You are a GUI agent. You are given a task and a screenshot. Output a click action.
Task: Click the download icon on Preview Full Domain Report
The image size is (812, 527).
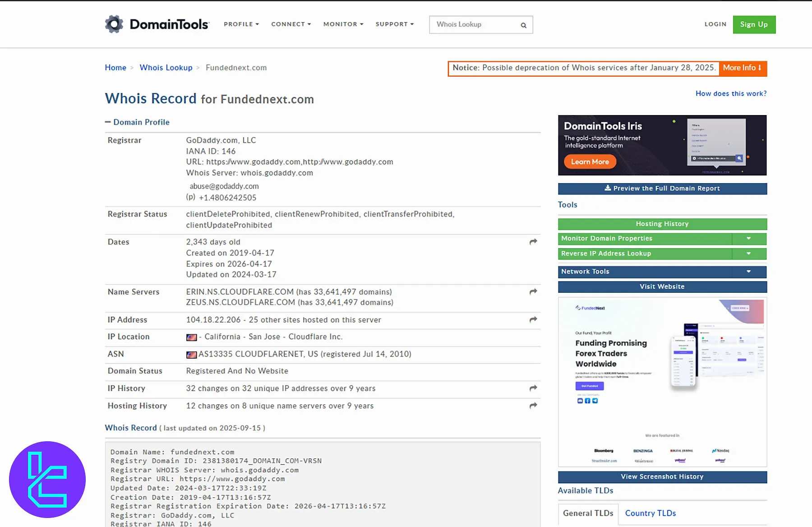point(609,188)
